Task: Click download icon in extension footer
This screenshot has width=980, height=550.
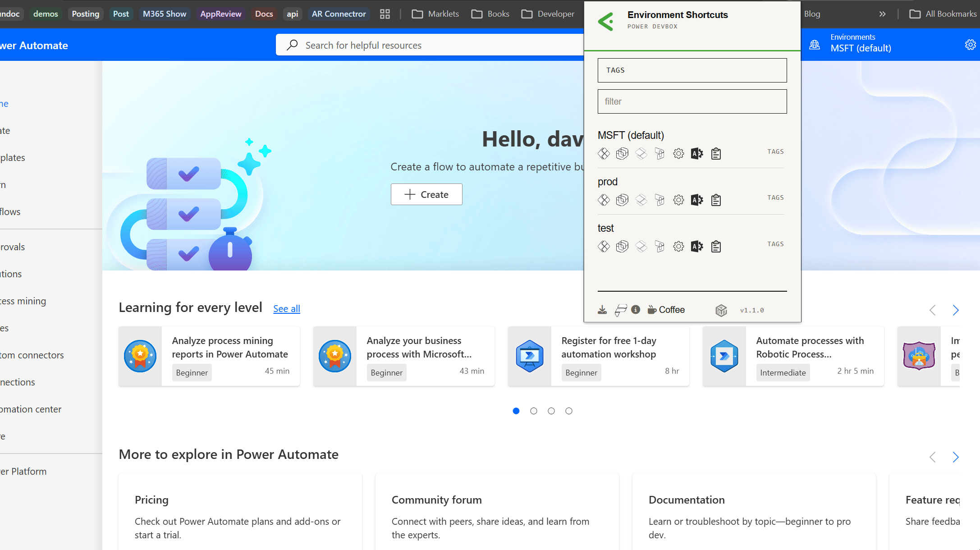Action: click(x=602, y=310)
